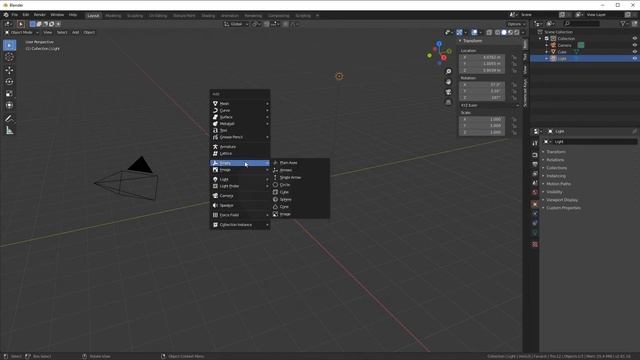Open File menu
Image resolution: width=640 pixels, height=360 pixels.
[x=15, y=15]
